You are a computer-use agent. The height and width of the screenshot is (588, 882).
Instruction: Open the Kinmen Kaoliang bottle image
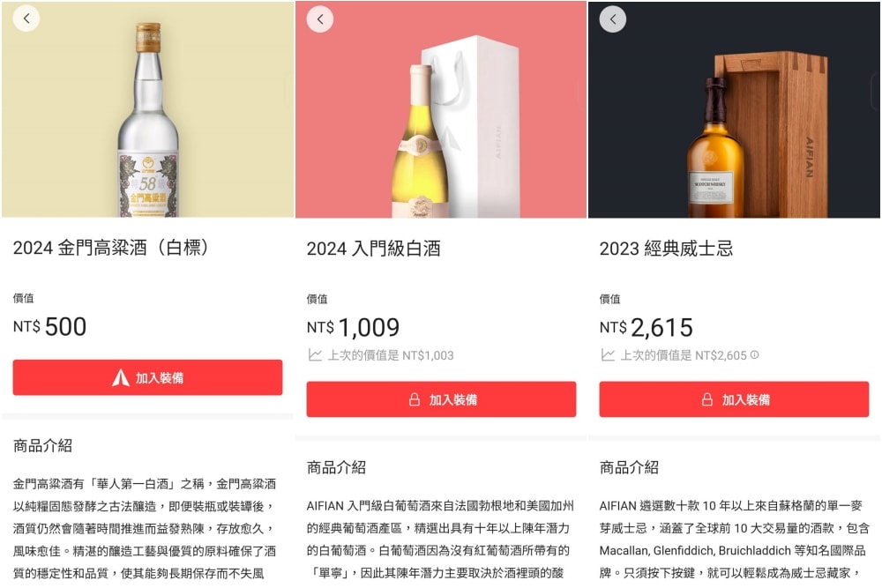148,120
